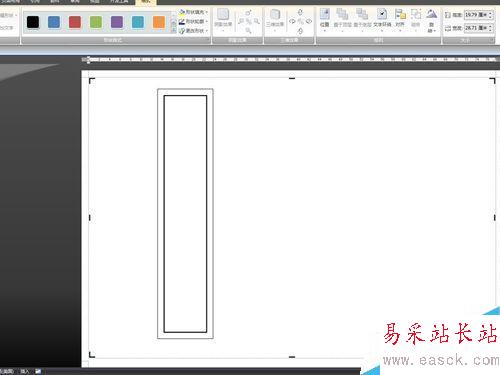Nudge the shadow down

coord(249,30)
